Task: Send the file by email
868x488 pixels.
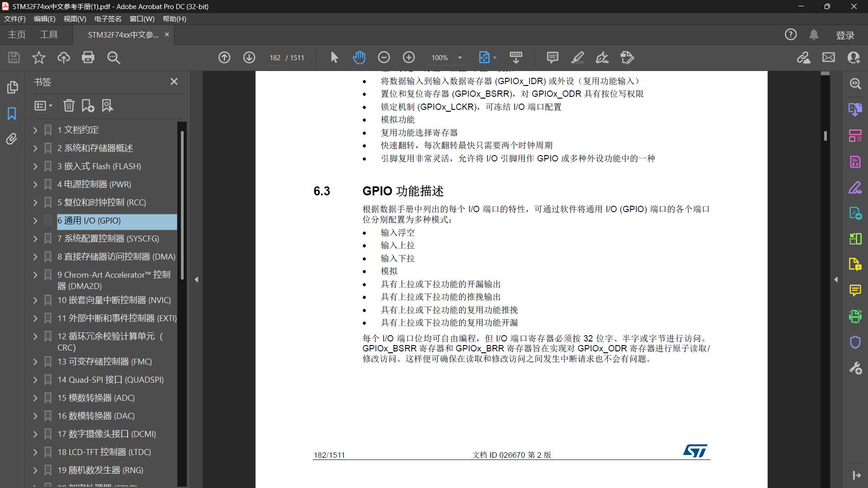Action: [829, 57]
